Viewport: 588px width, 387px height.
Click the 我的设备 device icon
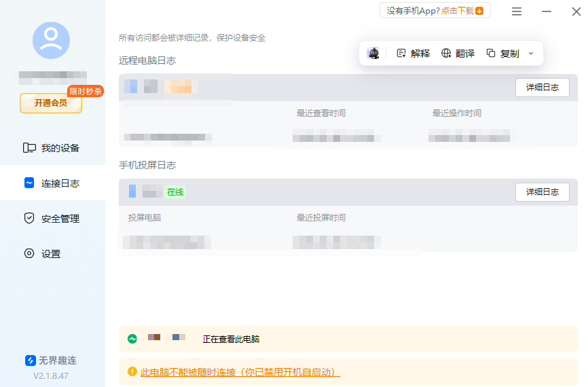[29, 148]
